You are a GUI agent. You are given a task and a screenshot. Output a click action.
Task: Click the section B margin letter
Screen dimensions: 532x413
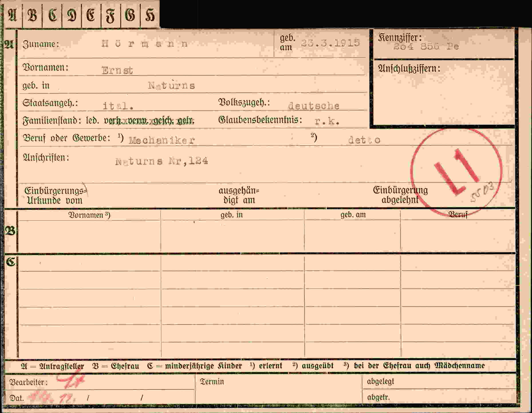pos(10,231)
